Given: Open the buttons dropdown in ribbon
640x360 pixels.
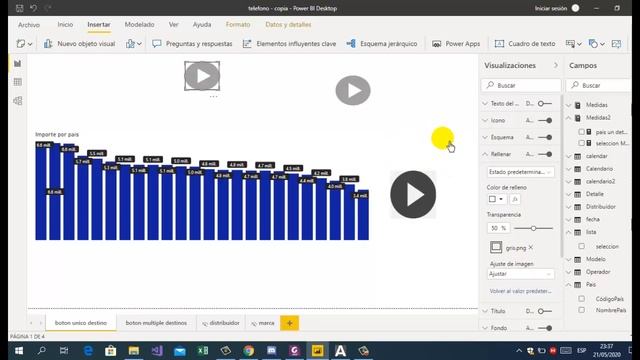Looking at the screenshot, I should point(573,44).
